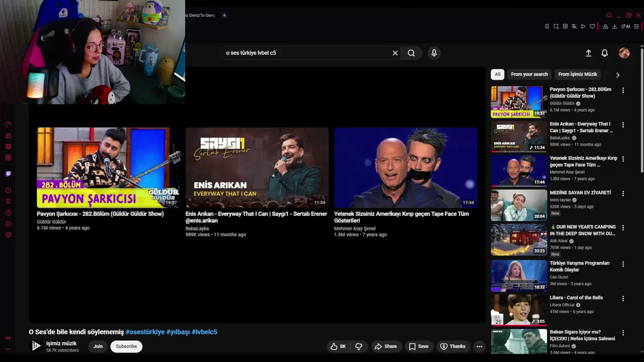Open the three-dot menu after the Thanks button
This screenshot has width=644, height=362.
479,346
